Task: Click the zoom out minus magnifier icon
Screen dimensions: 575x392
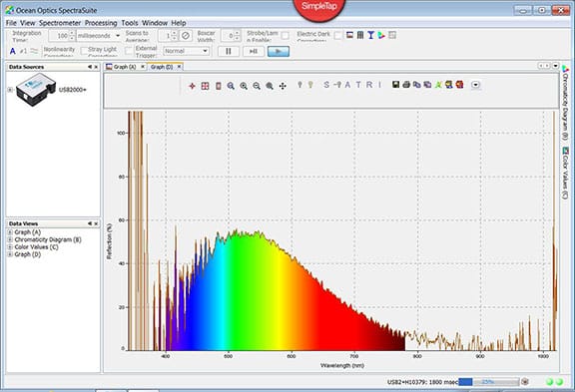Action: 257,86
